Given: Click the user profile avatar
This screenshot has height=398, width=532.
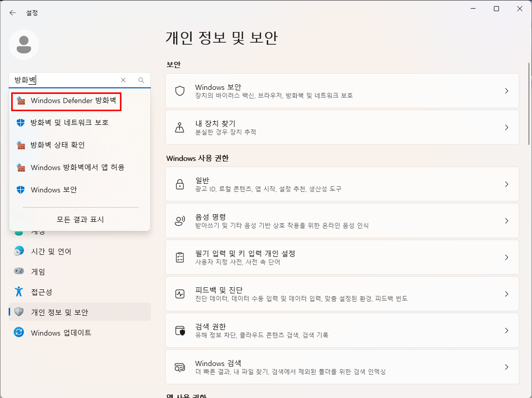Looking at the screenshot, I should [24, 45].
